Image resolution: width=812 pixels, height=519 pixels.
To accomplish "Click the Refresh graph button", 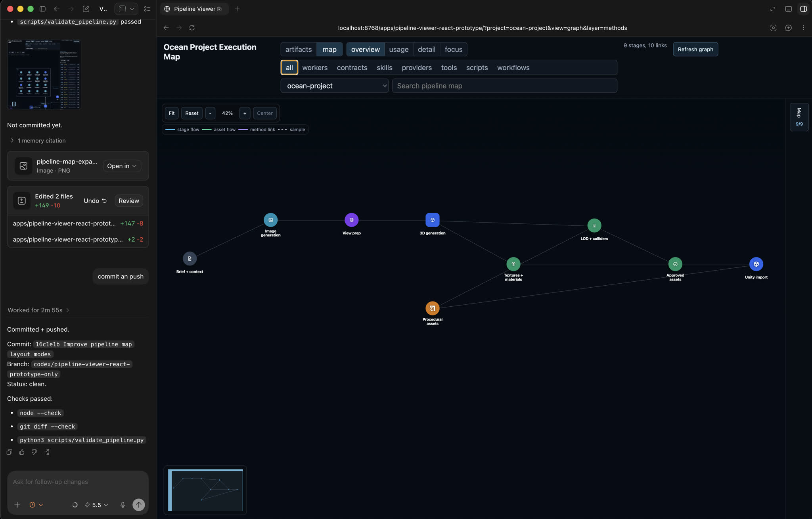I will (x=695, y=49).
